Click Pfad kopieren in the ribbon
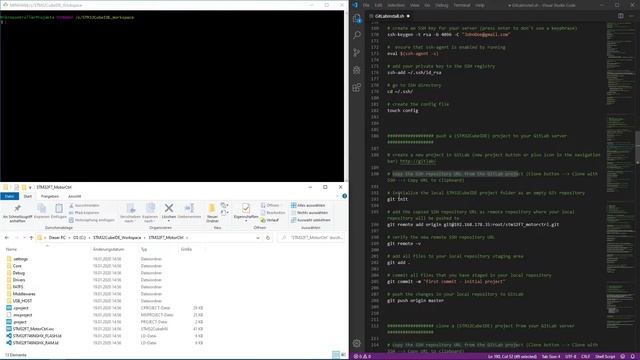 (84, 213)
